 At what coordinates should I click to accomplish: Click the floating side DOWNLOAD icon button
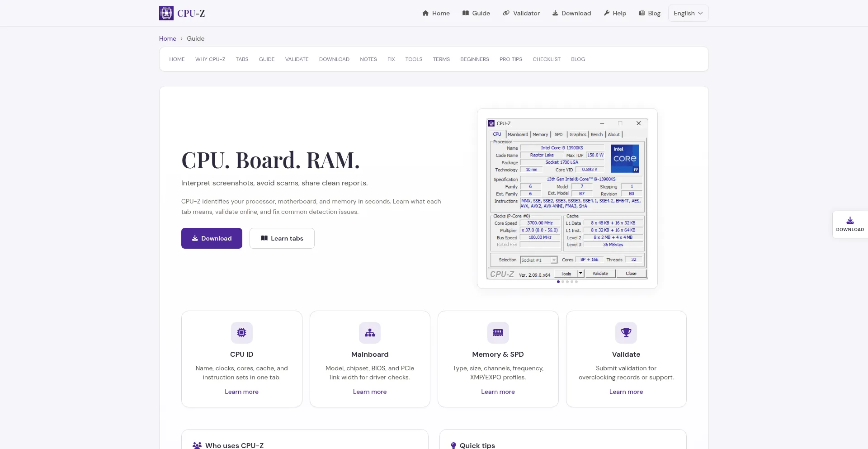[850, 224]
